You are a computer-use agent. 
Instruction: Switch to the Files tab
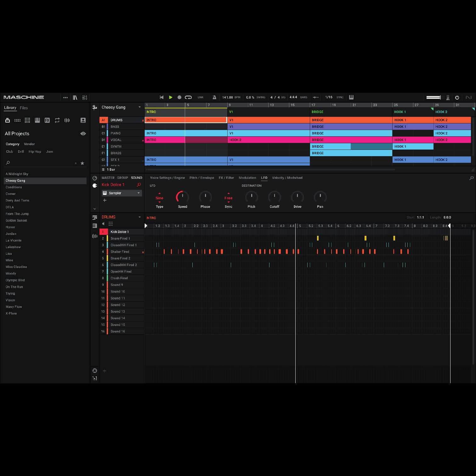(x=24, y=108)
